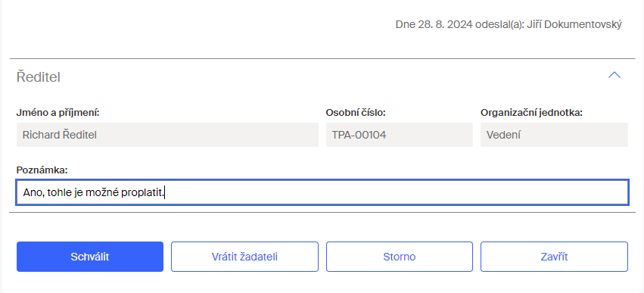This screenshot has height=293, width=644.
Task: Click the Jméno a příjmení label
Action: (58, 113)
